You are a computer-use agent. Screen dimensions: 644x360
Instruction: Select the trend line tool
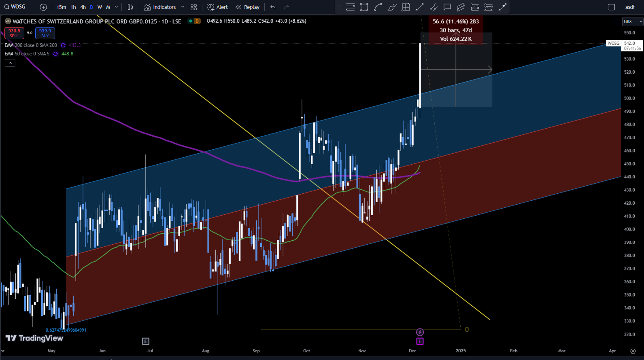click(419, 7)
